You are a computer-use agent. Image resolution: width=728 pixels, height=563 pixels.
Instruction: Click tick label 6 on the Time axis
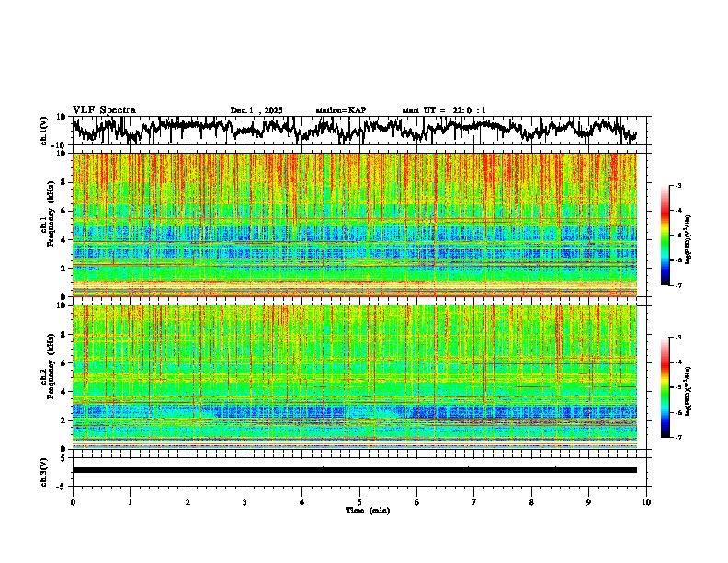(417, 502)
